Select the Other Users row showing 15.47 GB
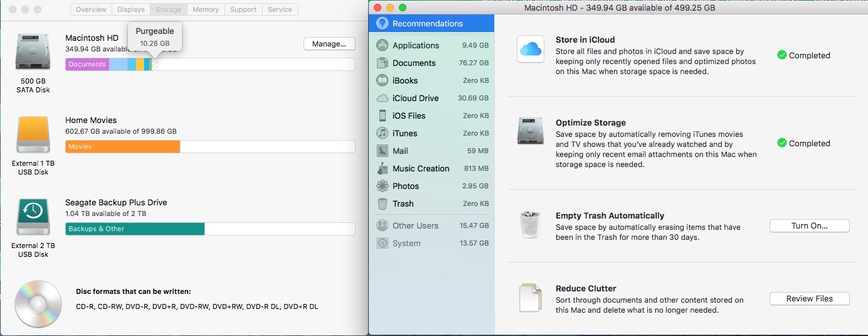Viewport: 868px width, 336px height. [x=431, y=225]
